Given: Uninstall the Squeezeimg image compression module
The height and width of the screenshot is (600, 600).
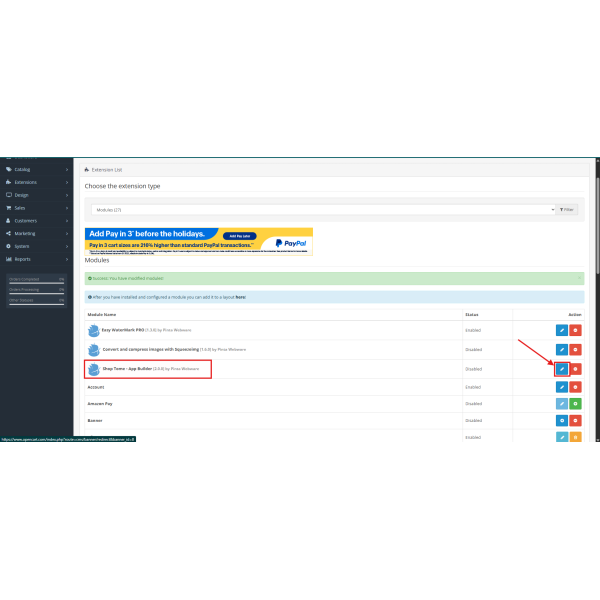Looking at the screenshot, I should 575,349.
